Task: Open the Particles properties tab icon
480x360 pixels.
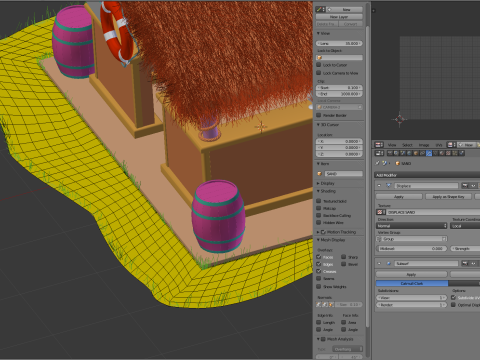Action: tap(455, 153)
